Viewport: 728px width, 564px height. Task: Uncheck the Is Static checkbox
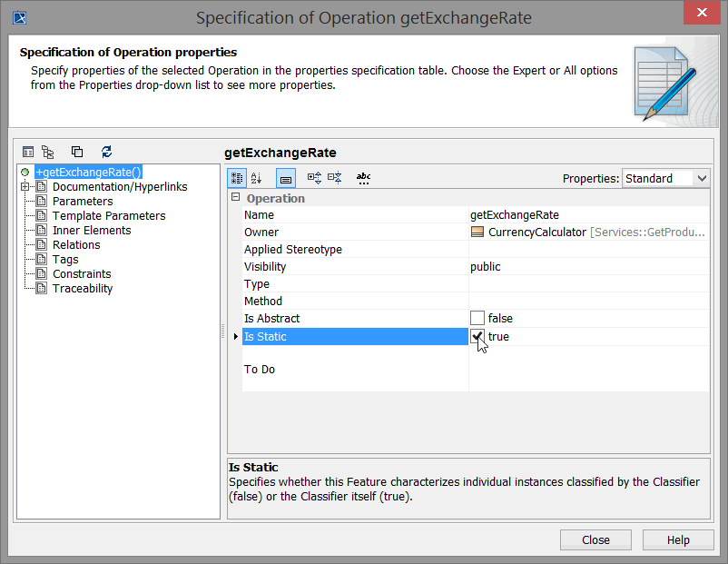(x=477, y=336)
